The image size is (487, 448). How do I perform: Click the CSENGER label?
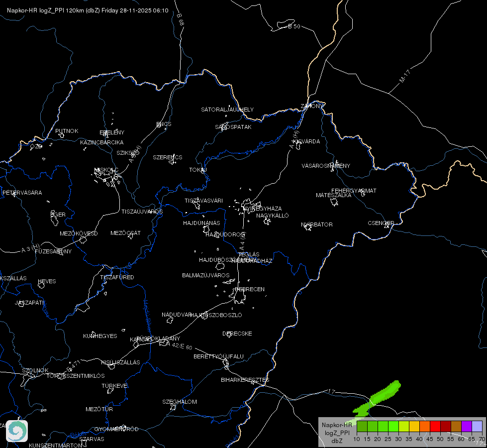click(381, 223)
